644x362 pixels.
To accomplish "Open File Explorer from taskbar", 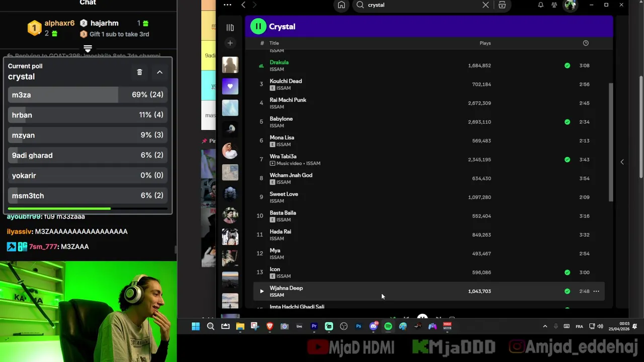I will 240,326.
